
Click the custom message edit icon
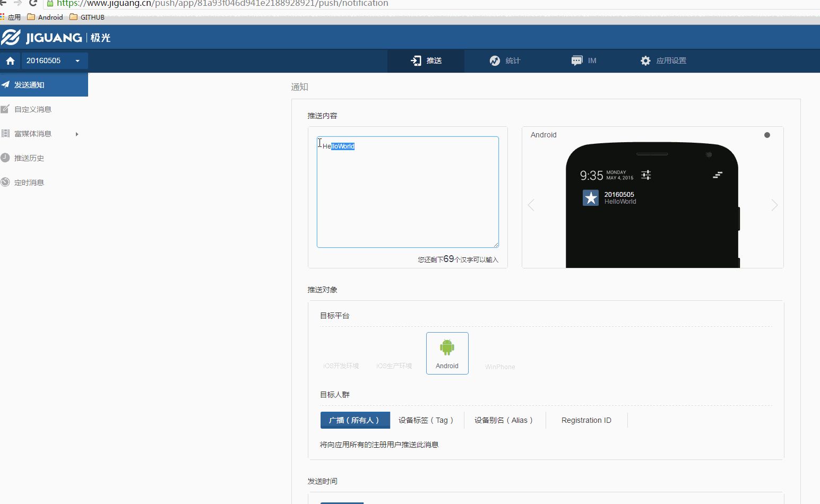[5, 109]
